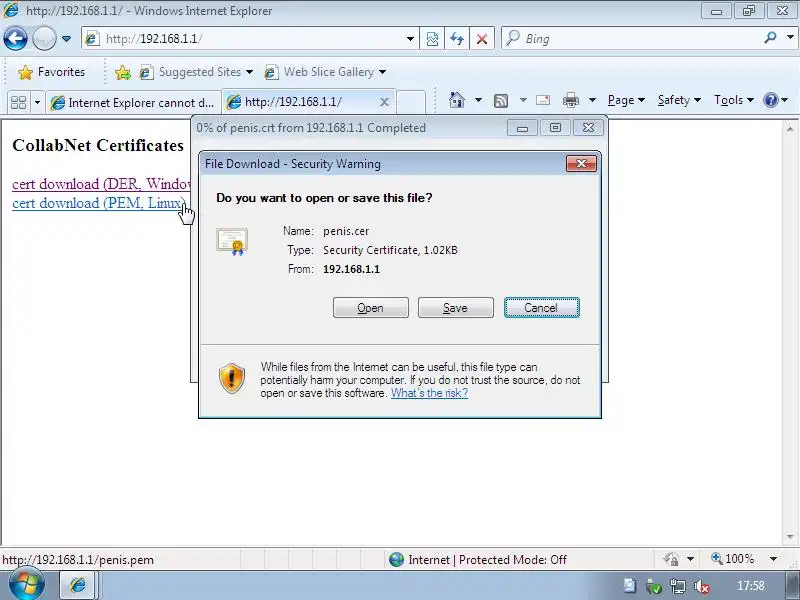Viewport: 800px width, 600px height.
Task: Click the Add to Favorites Bar icon
Action: [x=122, y=72]
